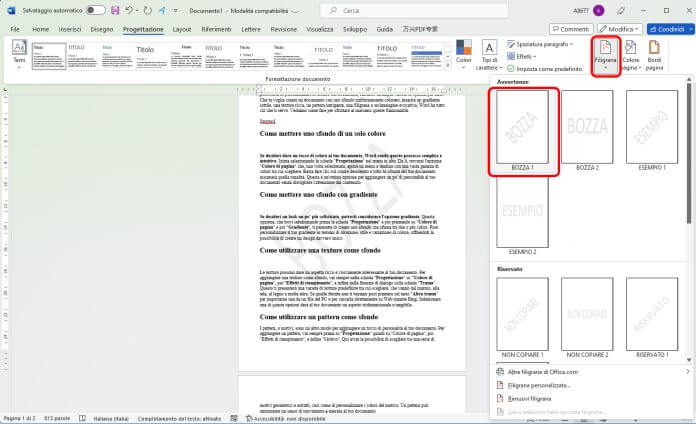Click Accessibilità: non disponibile status
This screenshot has width=696, height=424.
pos(286,418)
